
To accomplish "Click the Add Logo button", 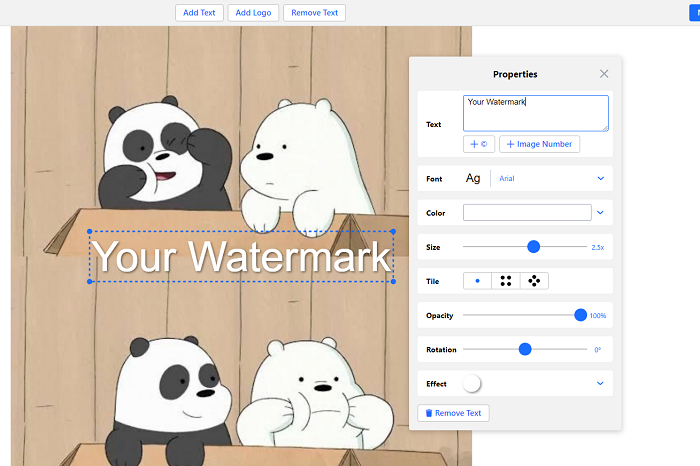I will (253, 13).
